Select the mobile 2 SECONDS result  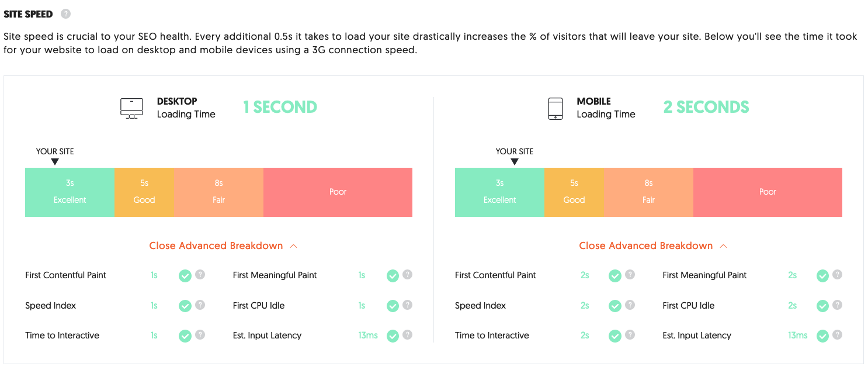(x=706, y=107)
